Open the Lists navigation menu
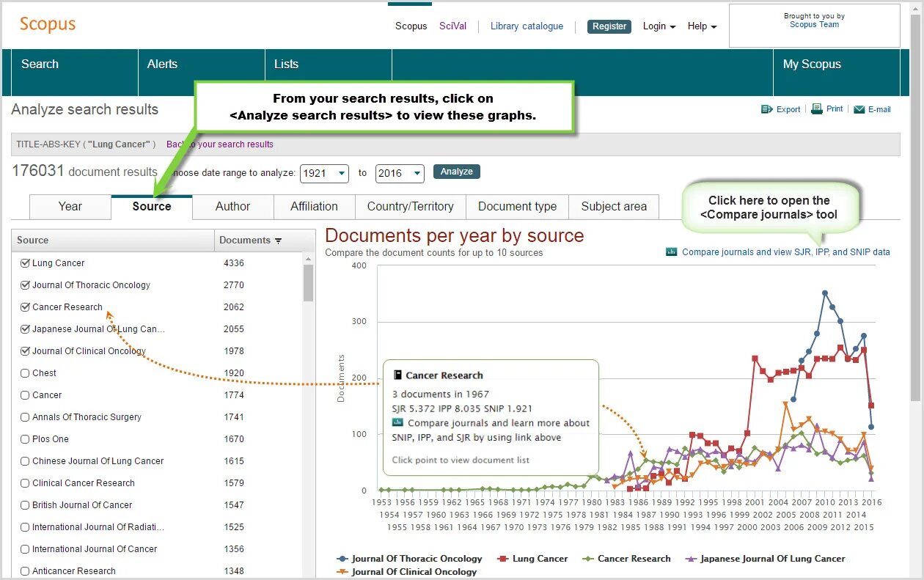924x580 pixels. tap(329, 73)
